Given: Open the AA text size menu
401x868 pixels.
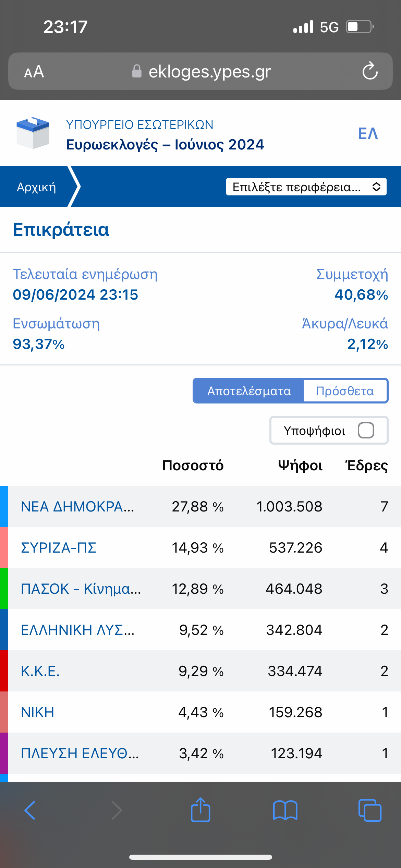Looking at the screenshot, I should (34, 72).
